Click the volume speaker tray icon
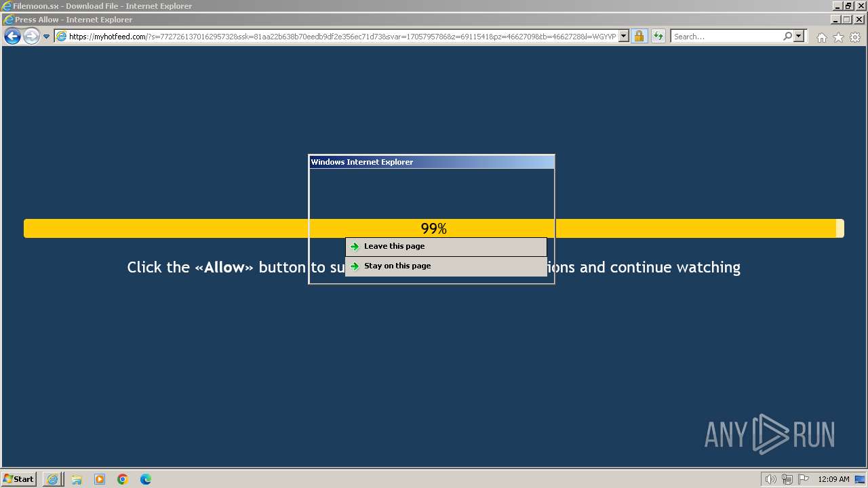Image resolution: width=868 pixels, height=488 pixels. tap(771, 479)
